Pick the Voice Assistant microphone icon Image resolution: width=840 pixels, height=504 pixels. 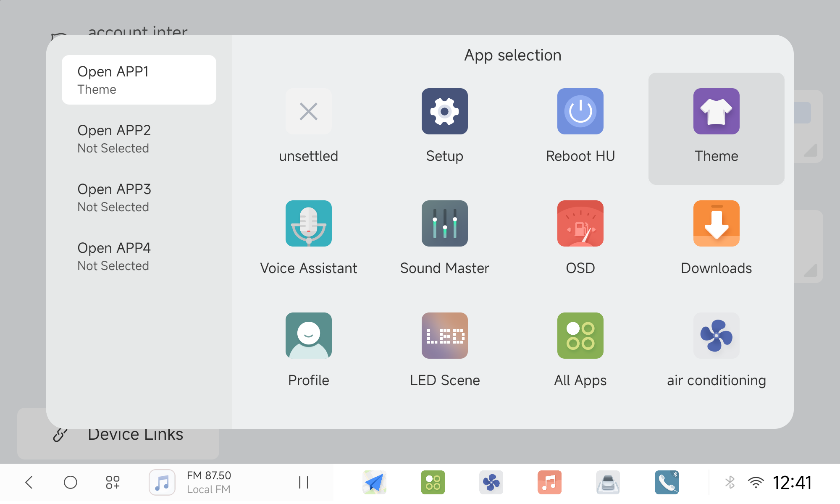(308, 223)
